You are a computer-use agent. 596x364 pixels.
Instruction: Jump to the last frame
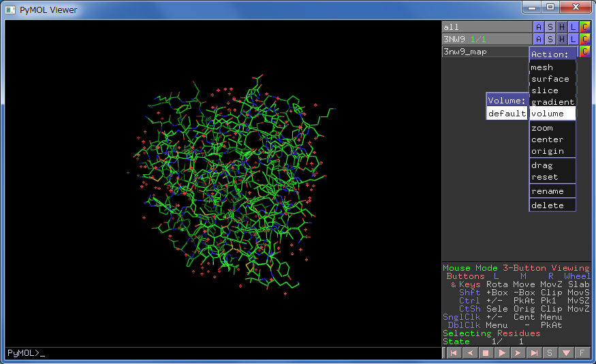pyautogui.click(x=535, y=353)
